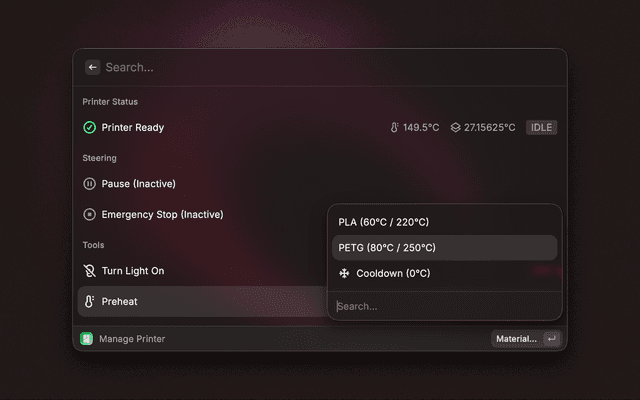Select the Preheat list item
The height and width of the screenshot is (400, 640).
coord(203,301)
